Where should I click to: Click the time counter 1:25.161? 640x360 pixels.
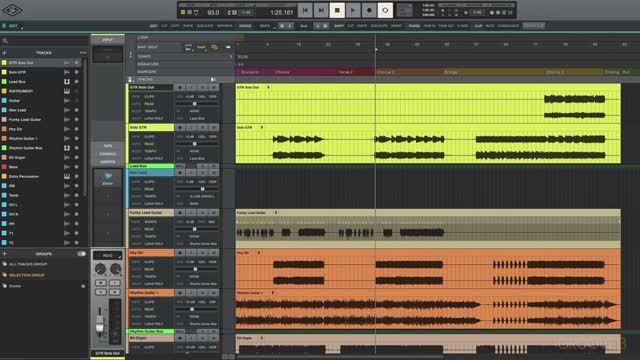(282, 13)
